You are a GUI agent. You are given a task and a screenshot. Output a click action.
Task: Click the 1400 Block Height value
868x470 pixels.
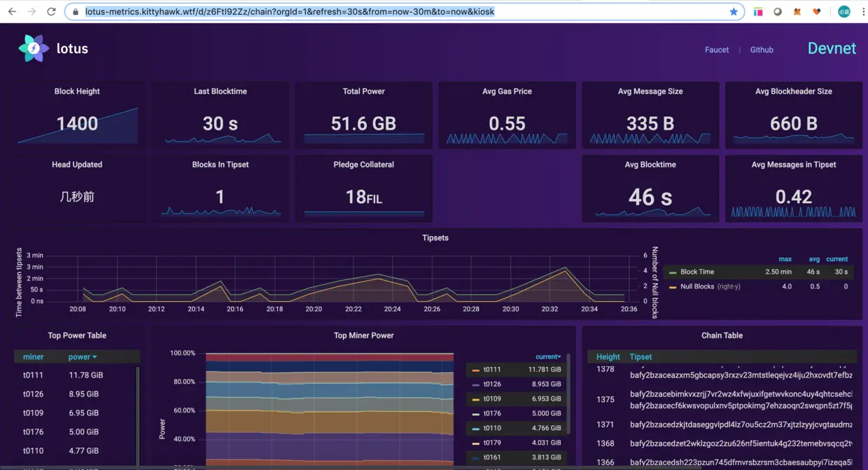(x=77, y=124)
